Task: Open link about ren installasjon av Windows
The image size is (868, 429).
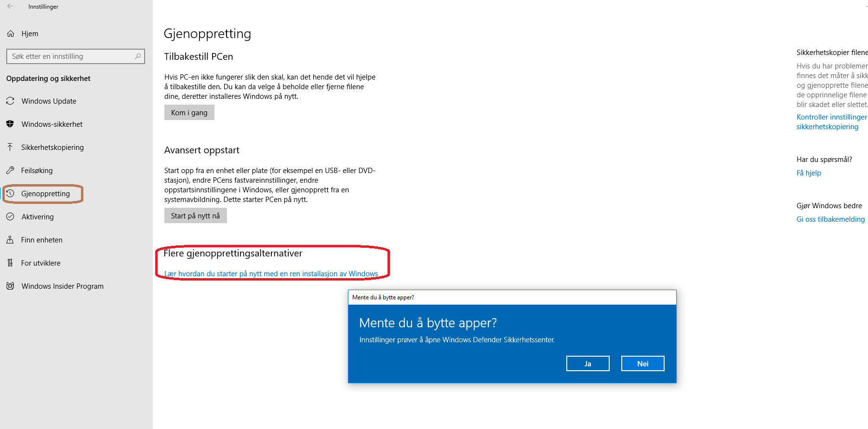Action: click(271, 274)
